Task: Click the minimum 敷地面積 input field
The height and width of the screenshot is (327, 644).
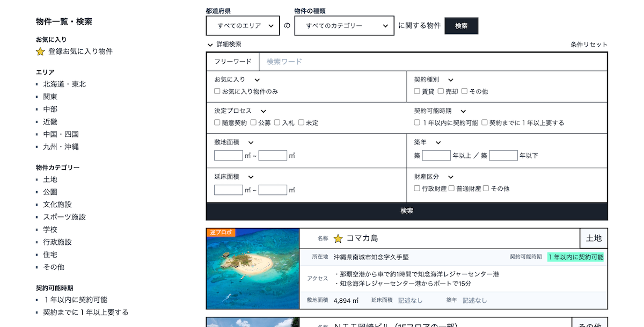Action: (229, 156)
